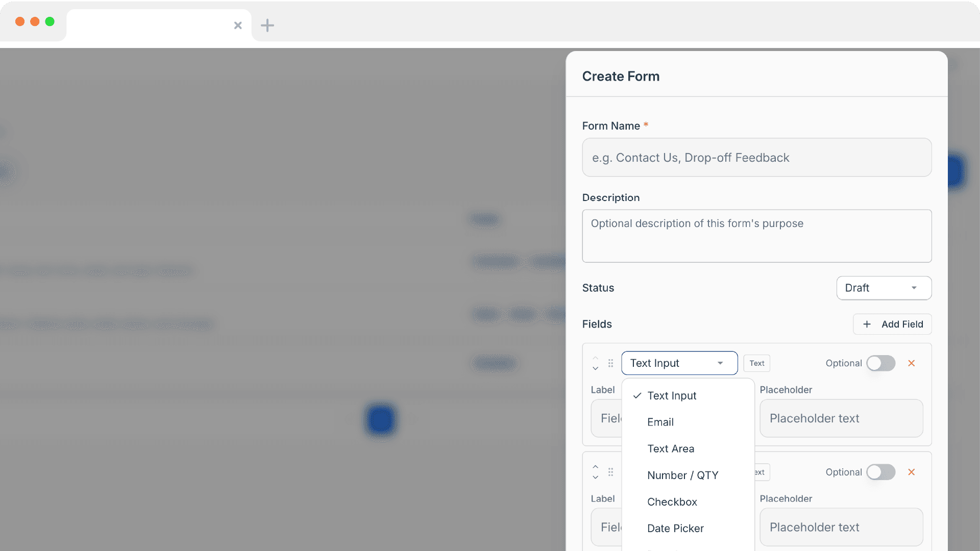Click the second field's move down chevron
This screenshot has width=980, height=551.
pos(595,478)
